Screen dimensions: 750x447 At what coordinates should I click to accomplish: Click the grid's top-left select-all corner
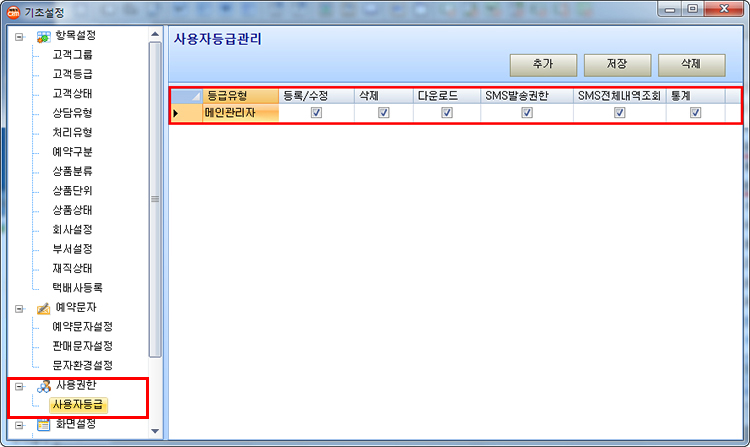[x=186, y=96]
